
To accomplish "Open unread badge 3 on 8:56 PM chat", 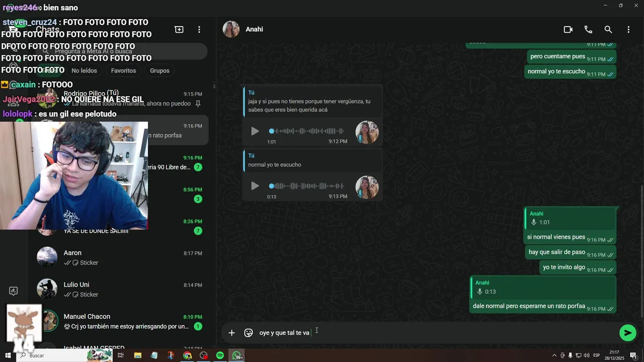I will point(198,199).
